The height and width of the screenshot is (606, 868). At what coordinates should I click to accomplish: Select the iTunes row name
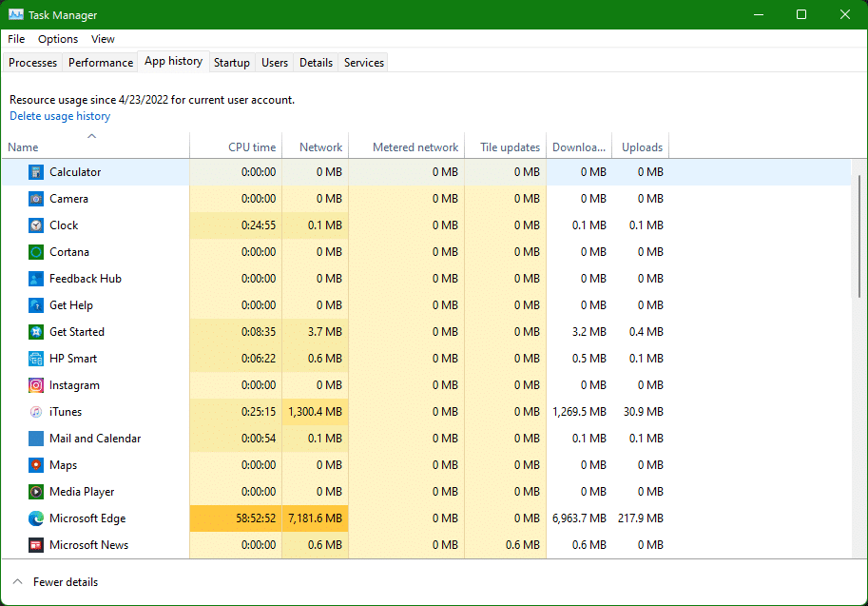[66, 412]
